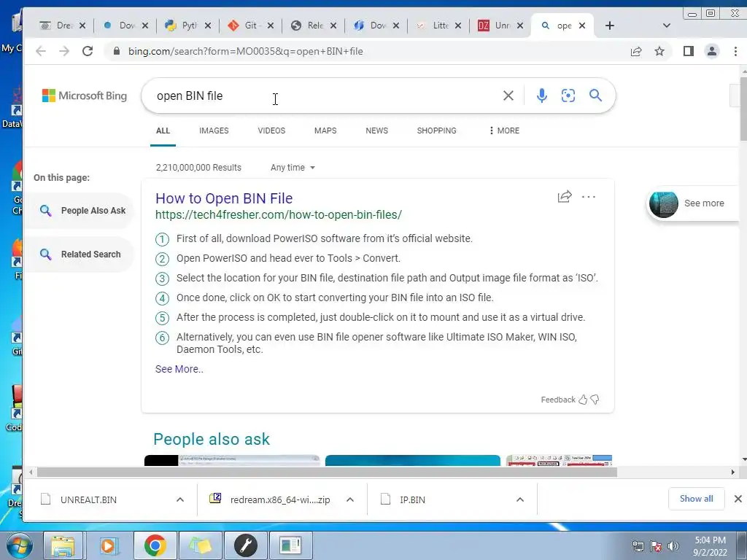Close the downloads bar
This screenshot has width=747, height=560.
click(738, 499)
